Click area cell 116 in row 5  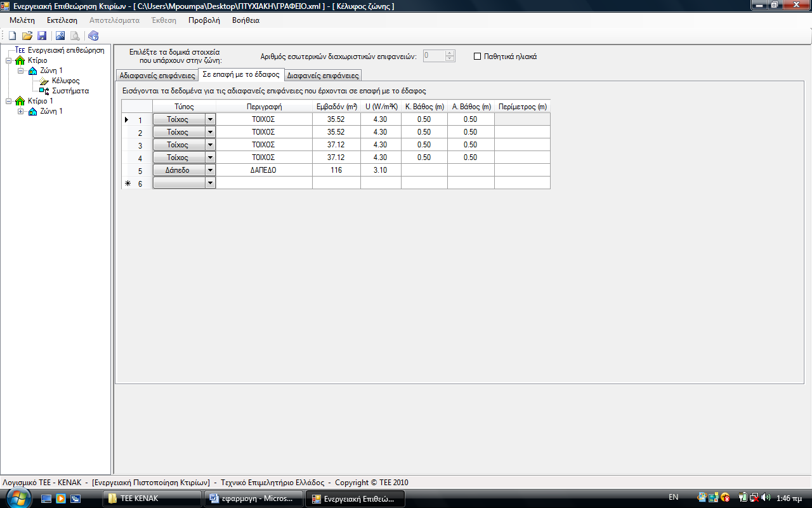click(336, 170)
